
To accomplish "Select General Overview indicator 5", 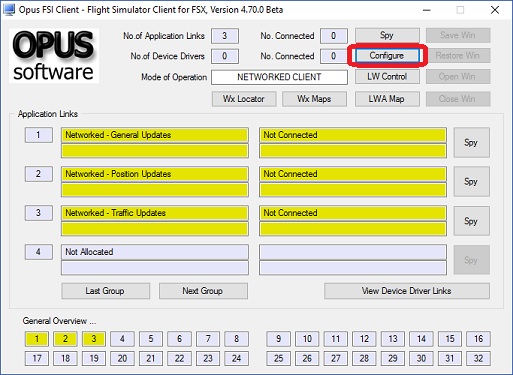I will pos(151,339).
